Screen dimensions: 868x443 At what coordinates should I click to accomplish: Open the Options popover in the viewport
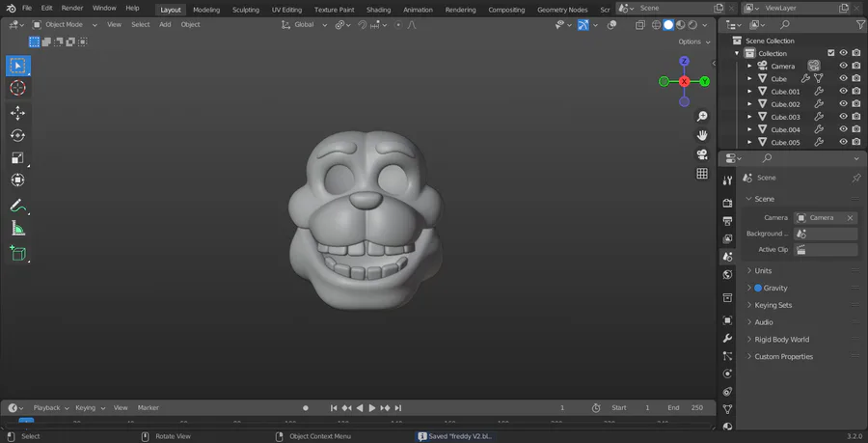pos(692,42)
